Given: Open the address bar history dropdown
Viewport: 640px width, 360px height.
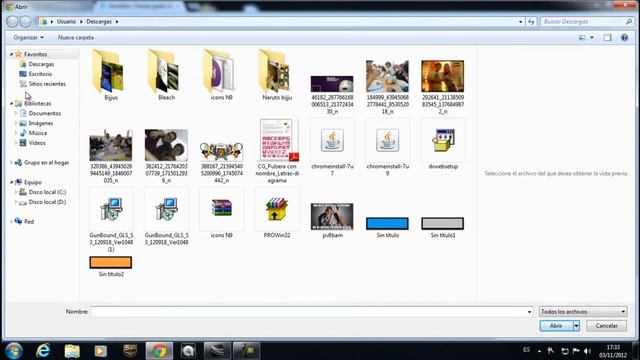Looking at the screenshot, I should [520, 22].
